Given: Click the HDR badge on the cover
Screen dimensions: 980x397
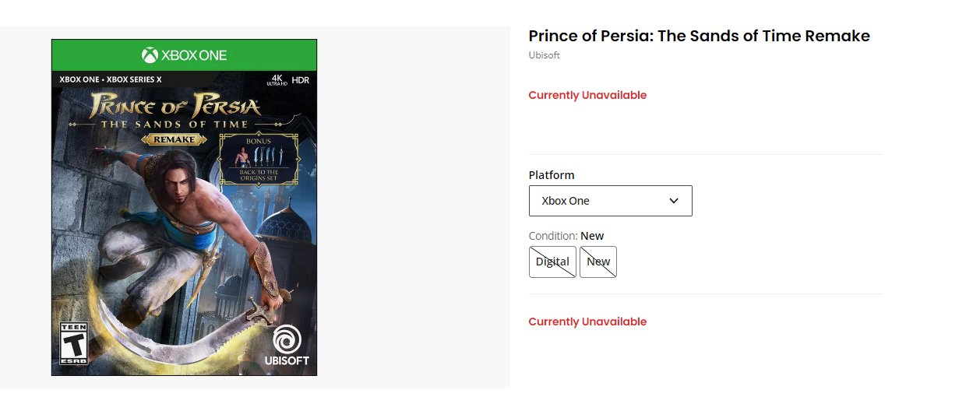Looking at the screenshot, I should [300, 80].
